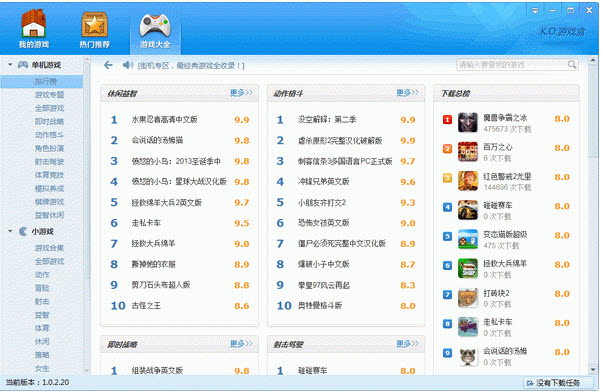Viewport: 602px width, 392px height.
Task: Select 射击驾驶 in the sidebar
Action: [49, 162]
